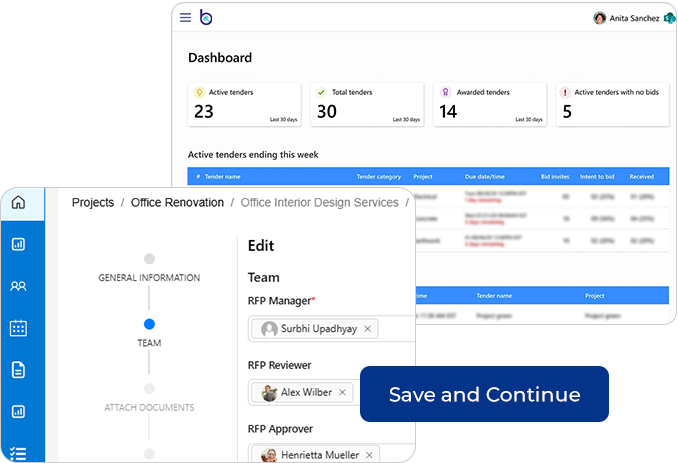Viewport: 678px width, 463px height.
Task: Select the Team step dot
Action: [x=149, y=324]
